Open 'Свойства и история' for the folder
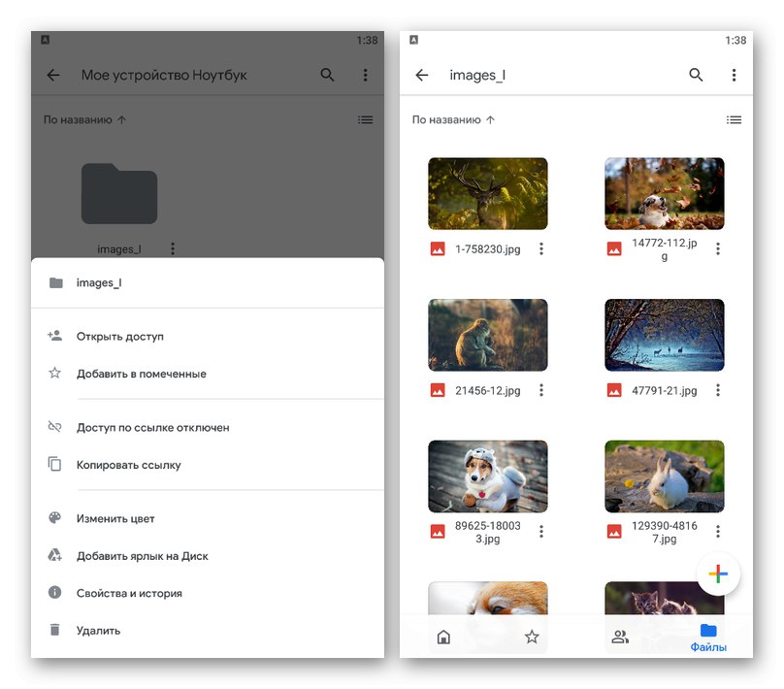784x689 pixels. pyautogui.click(x=208, y=593)
